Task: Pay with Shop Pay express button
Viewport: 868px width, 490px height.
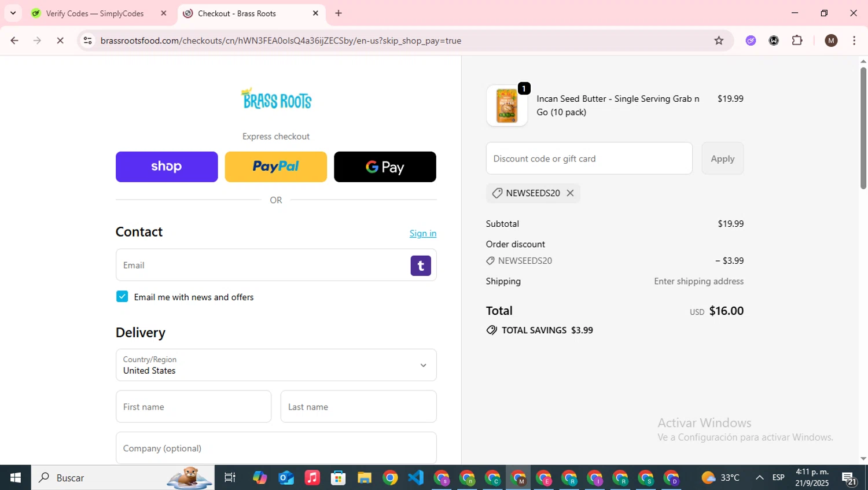Action: (x=167, y=167)
